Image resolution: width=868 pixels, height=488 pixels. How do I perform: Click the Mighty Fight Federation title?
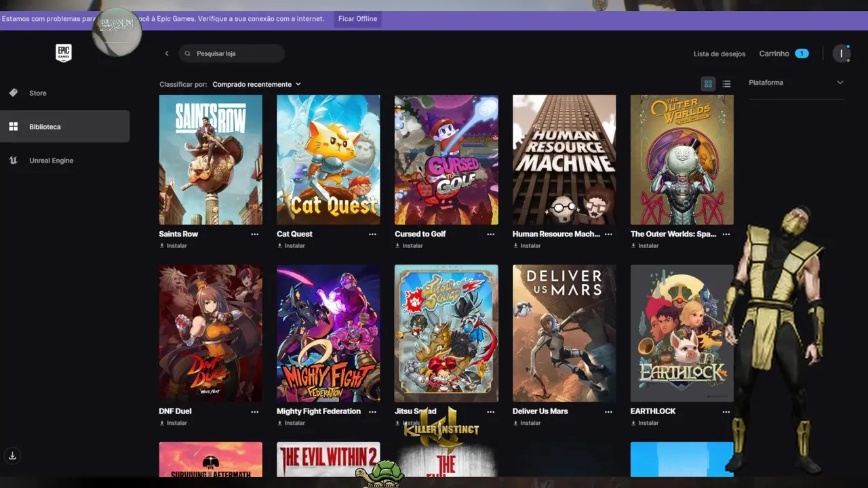tap(319, 411)
